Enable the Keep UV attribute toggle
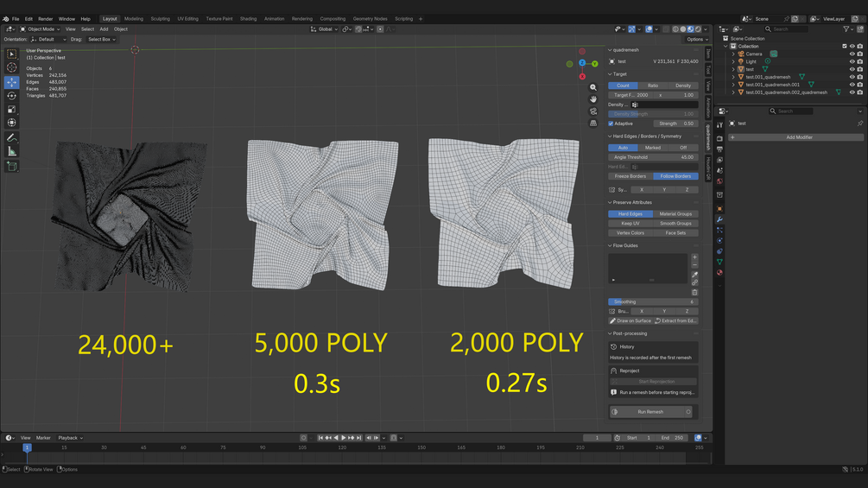The height and width of the screenshot is (488, 868). [630, 224]
